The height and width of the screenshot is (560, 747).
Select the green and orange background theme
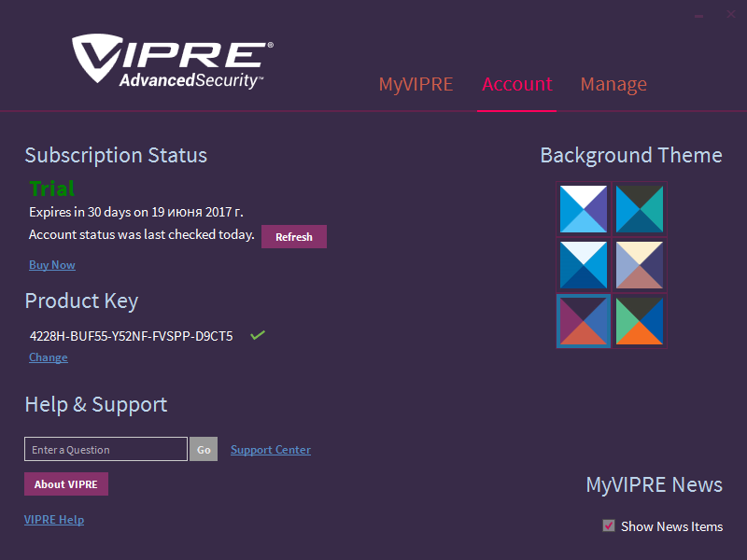640,321
